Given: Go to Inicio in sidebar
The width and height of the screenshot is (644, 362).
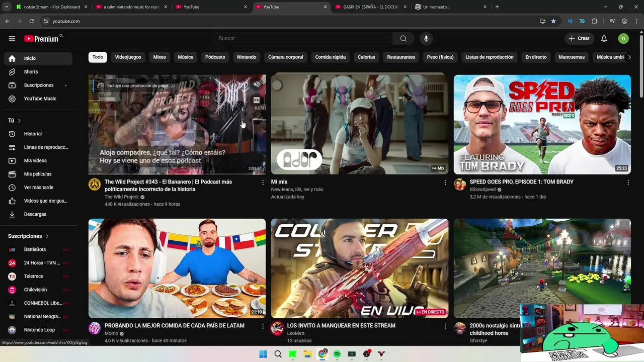Looking at the screenshot, I should coord(38,58).
